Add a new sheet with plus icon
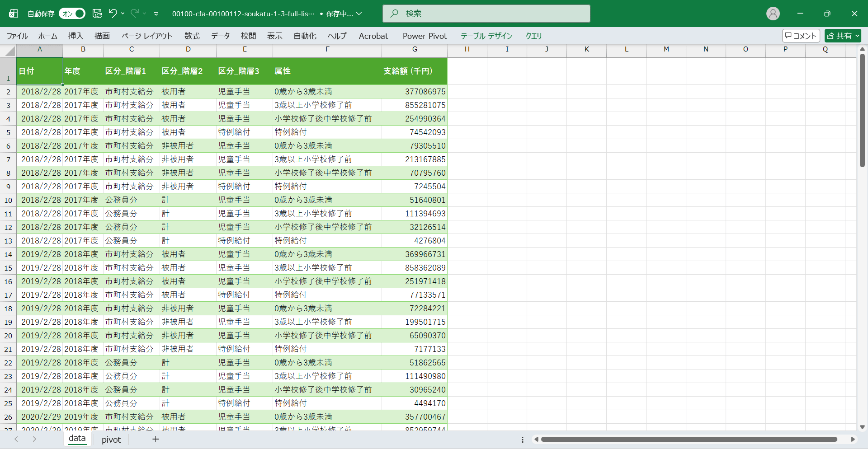The width and height of the screenshot is (868, 449). point(156,439)
